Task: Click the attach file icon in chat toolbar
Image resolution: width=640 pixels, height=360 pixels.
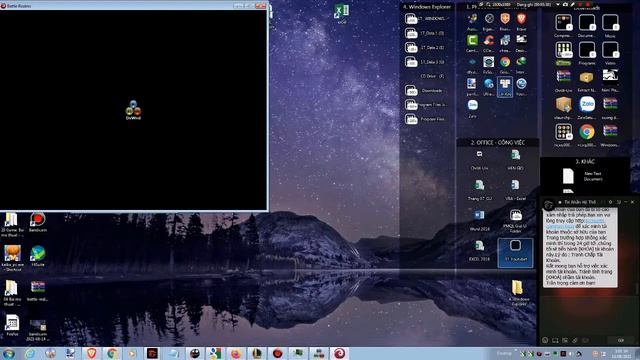Action: click(575, 340)
